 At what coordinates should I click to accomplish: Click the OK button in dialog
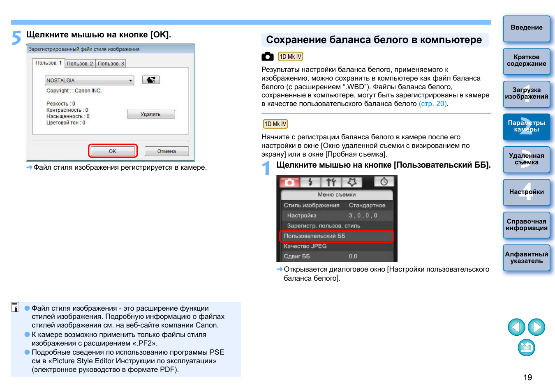click(113, 151)
